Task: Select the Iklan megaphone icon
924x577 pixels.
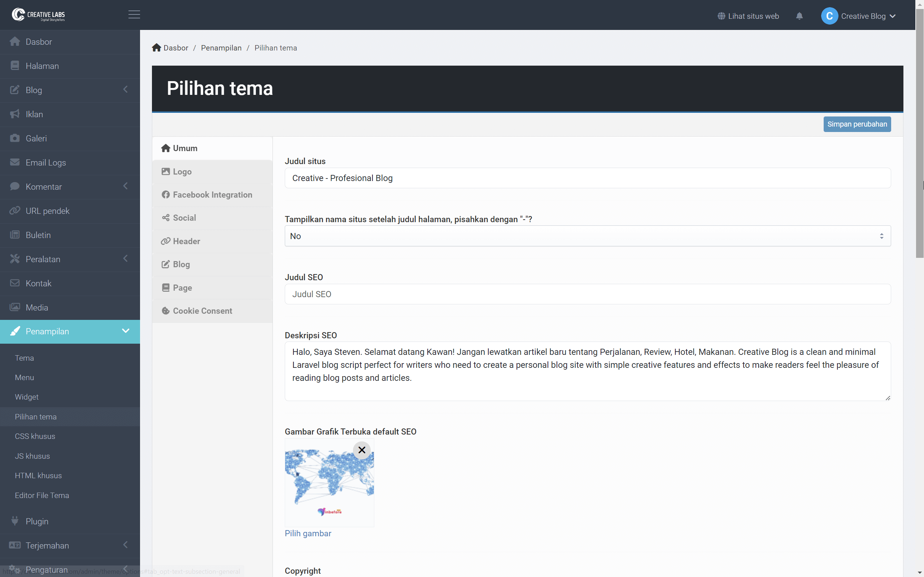Action: (x=15, y=114)
